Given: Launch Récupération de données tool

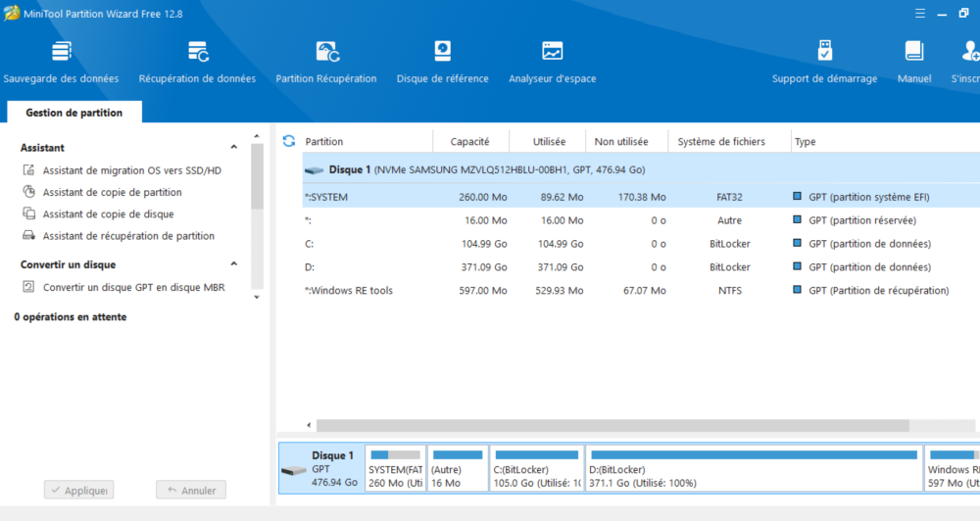Looking at the screenshot, I should [197, 61].
